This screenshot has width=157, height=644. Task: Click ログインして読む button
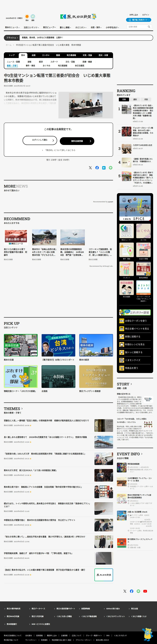click(x=40, y=140)
